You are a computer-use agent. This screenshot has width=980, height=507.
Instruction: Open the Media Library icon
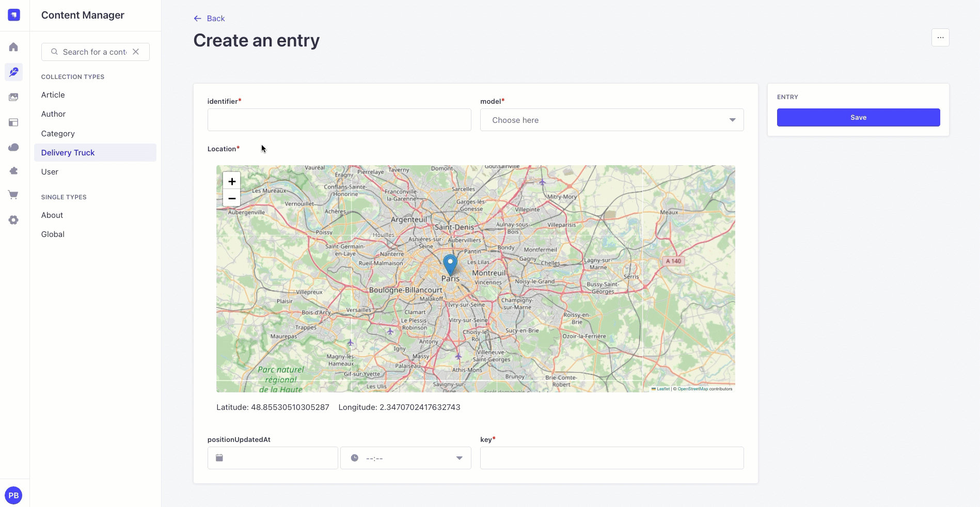(14, 97)
